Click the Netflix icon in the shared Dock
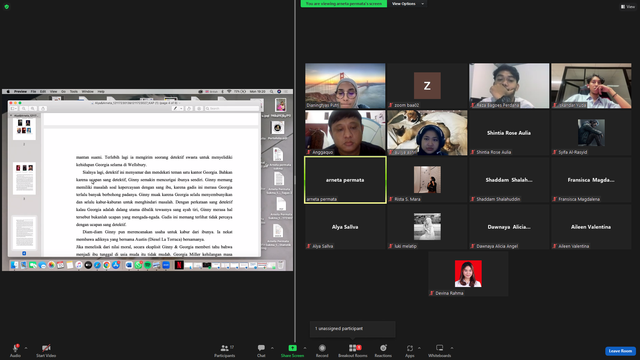 coord(179,265)
